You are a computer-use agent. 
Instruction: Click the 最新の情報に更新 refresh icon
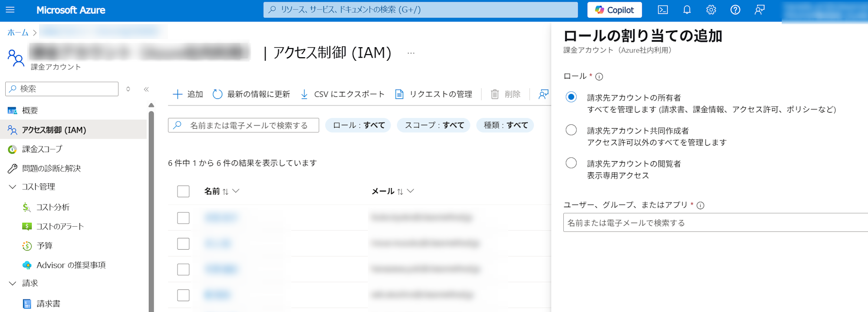point(217,94)
